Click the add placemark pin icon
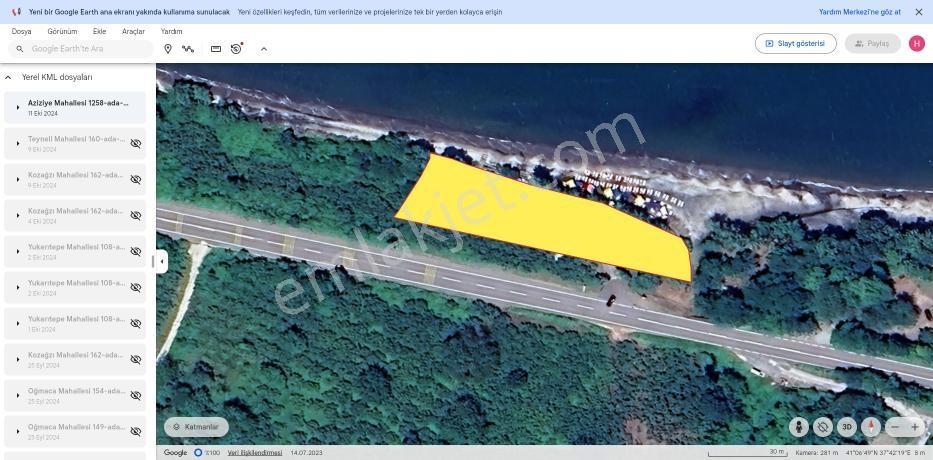 coord(168,49)
